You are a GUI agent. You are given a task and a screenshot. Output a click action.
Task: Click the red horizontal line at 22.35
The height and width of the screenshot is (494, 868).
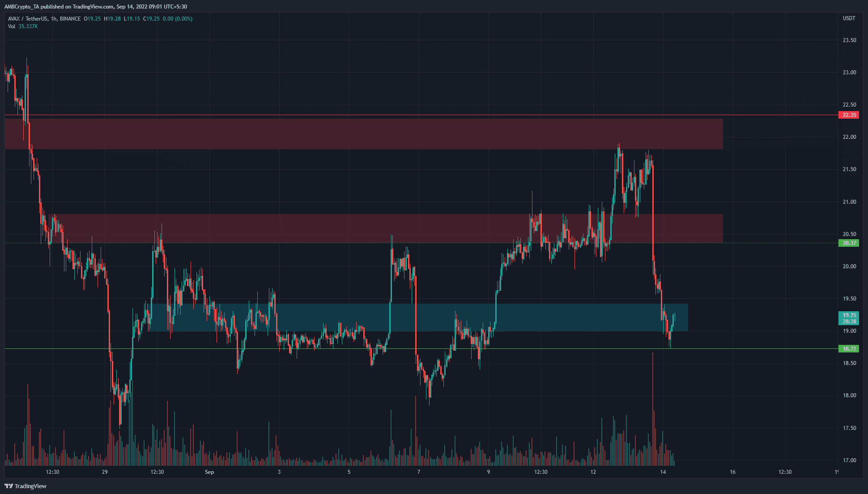coord(421,115)
